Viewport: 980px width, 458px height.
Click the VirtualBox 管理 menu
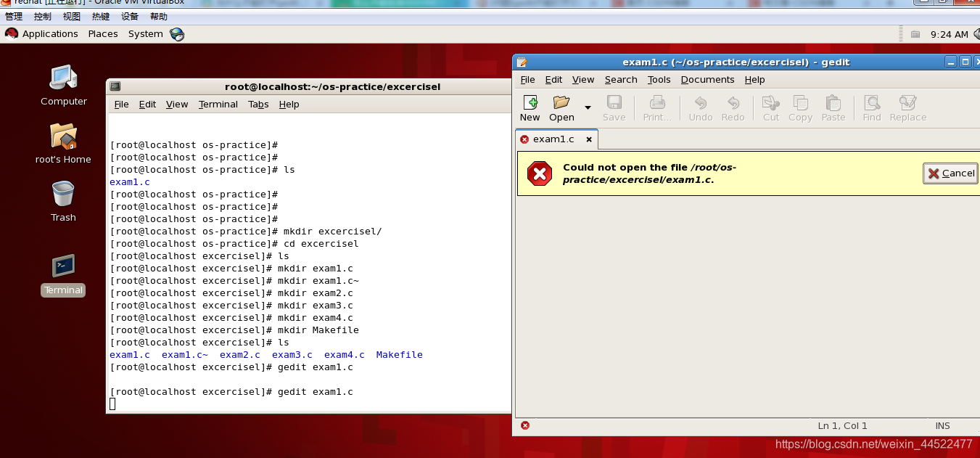pyautogui.click(x=13, y=16)
